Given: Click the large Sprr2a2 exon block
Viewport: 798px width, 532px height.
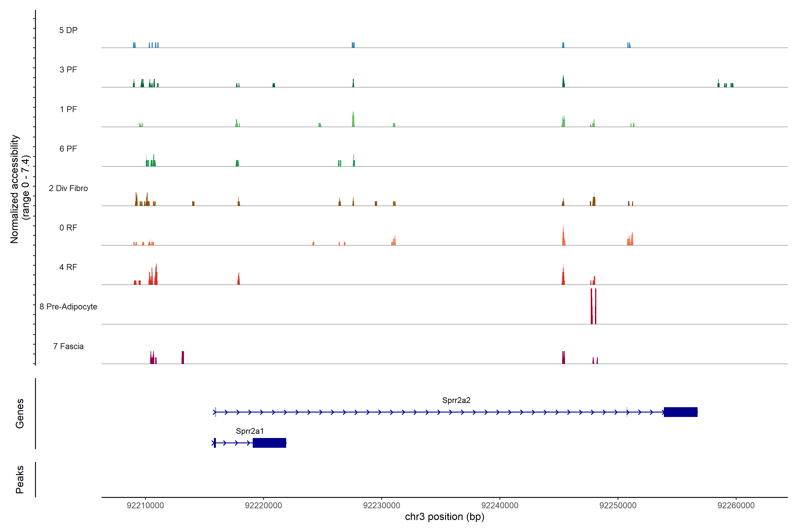Looking at the screenshot, I should (680, 412).
